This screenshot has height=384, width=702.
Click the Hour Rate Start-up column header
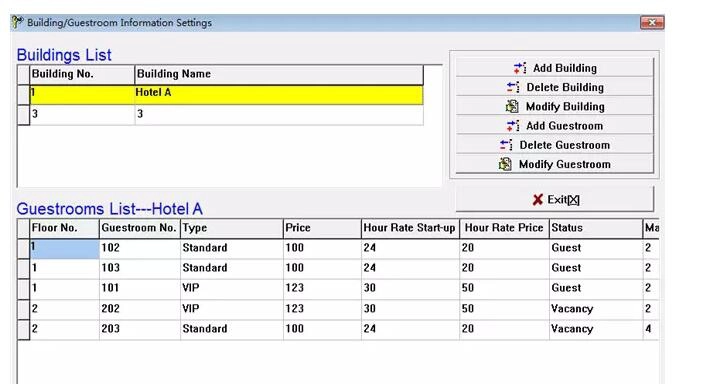point(411,228)
